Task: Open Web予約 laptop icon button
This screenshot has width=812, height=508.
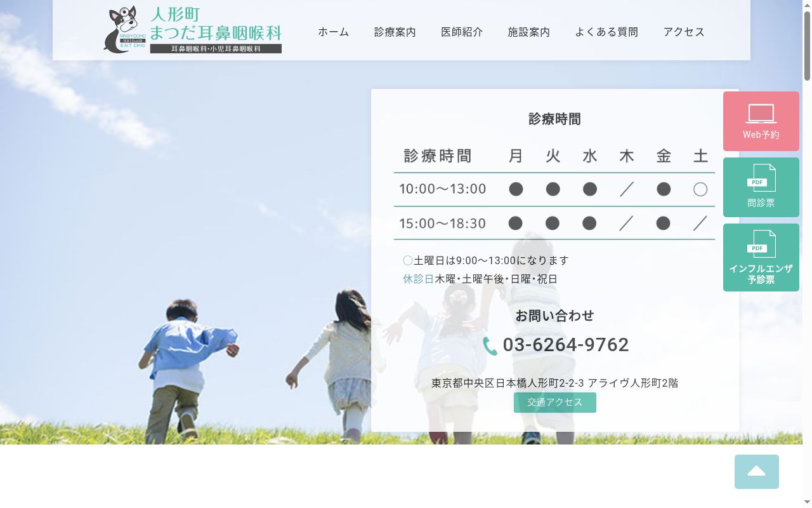Action: [761, 121]
